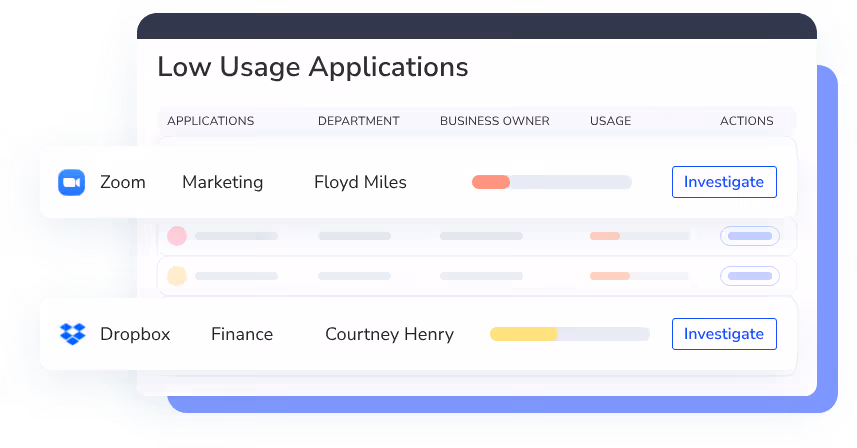Click the yellow placeholder app icon
This screenshot has height=448, width=857.
pos(177,276)
